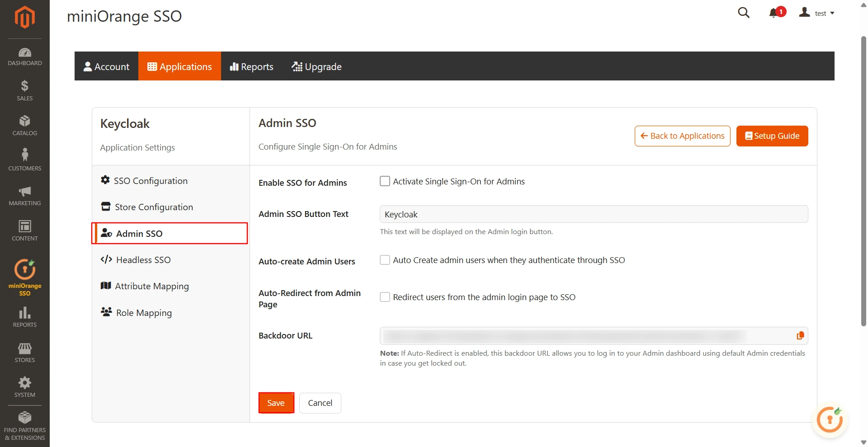The width and height of the screenshot is (868, 447).
Task: Open the Dashboard from the sidebar
Action: click(24, 55)
